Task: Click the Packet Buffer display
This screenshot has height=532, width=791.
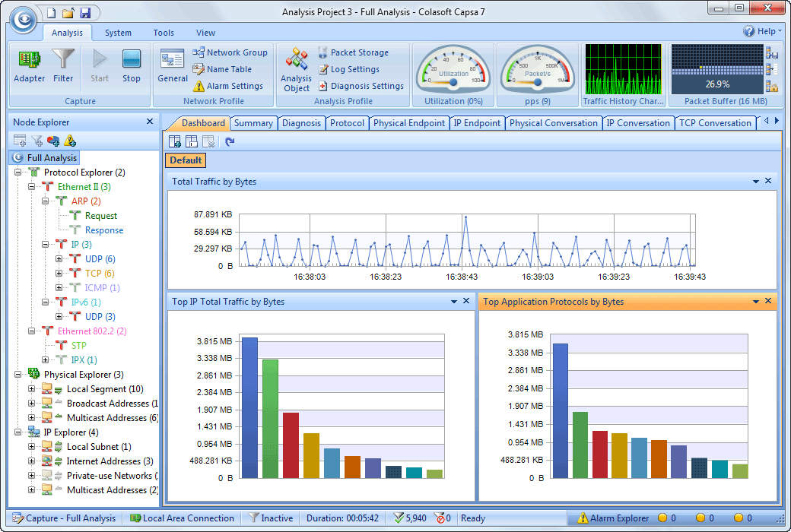Action: click(717, 70)
